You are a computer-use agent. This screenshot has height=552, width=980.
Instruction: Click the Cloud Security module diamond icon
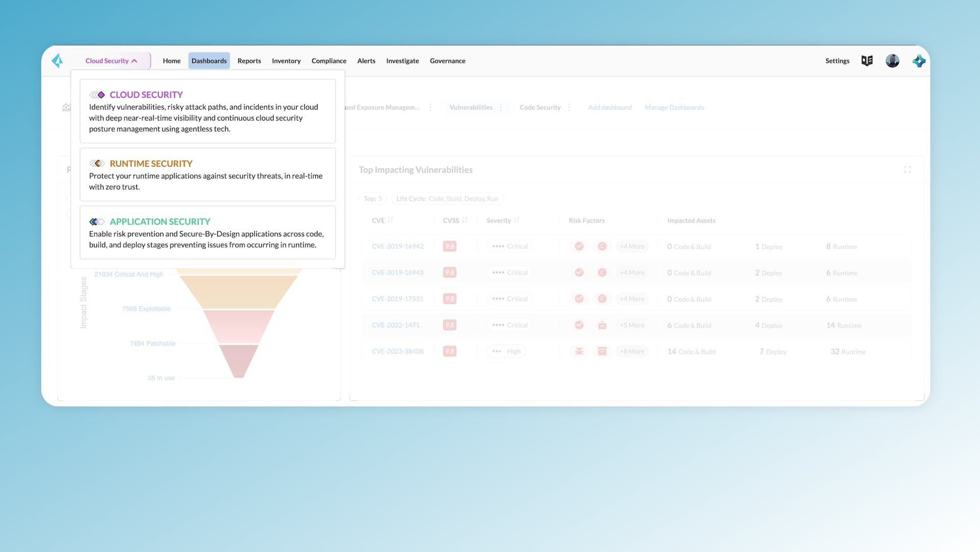100,94
